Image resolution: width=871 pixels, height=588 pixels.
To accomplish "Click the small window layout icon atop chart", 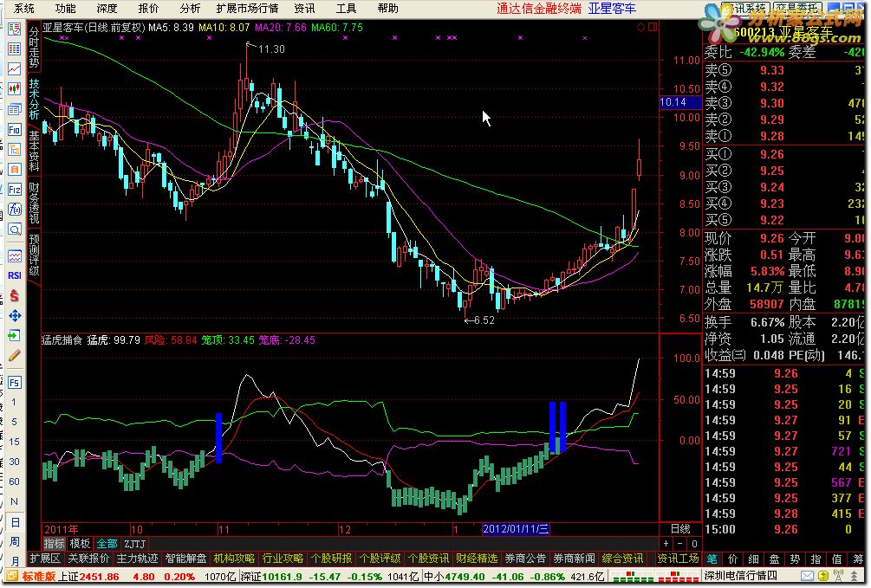I will [653, 27].
